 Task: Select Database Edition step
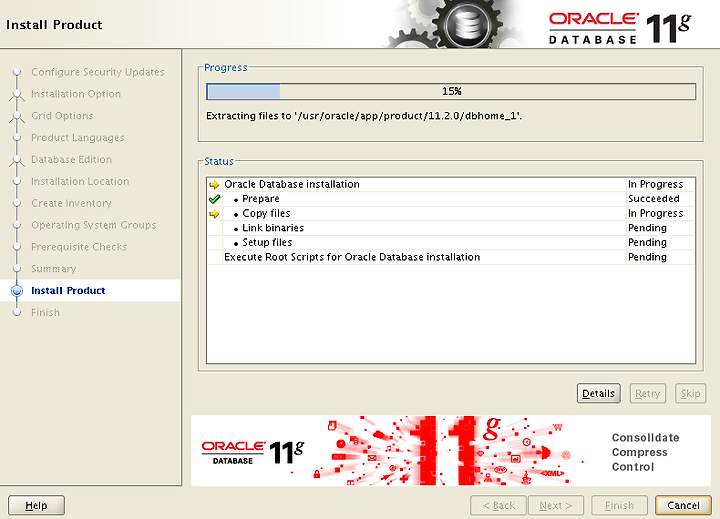click(71, 159)
